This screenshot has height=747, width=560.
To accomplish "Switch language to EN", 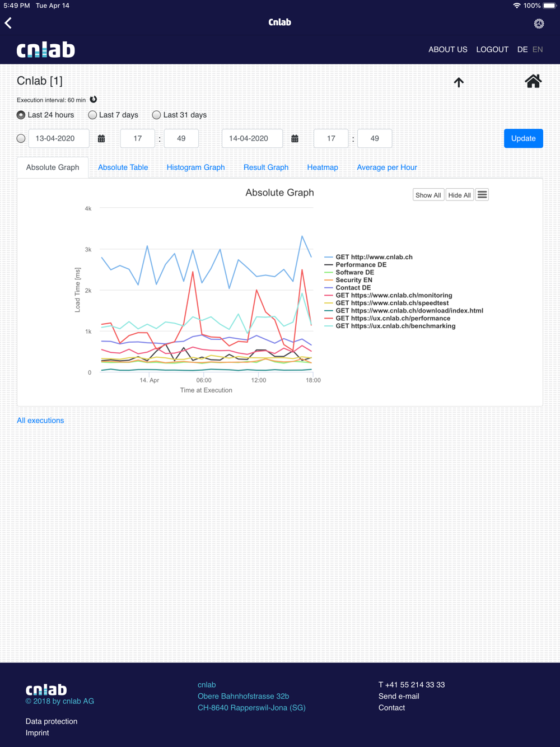I will point(538,49).
